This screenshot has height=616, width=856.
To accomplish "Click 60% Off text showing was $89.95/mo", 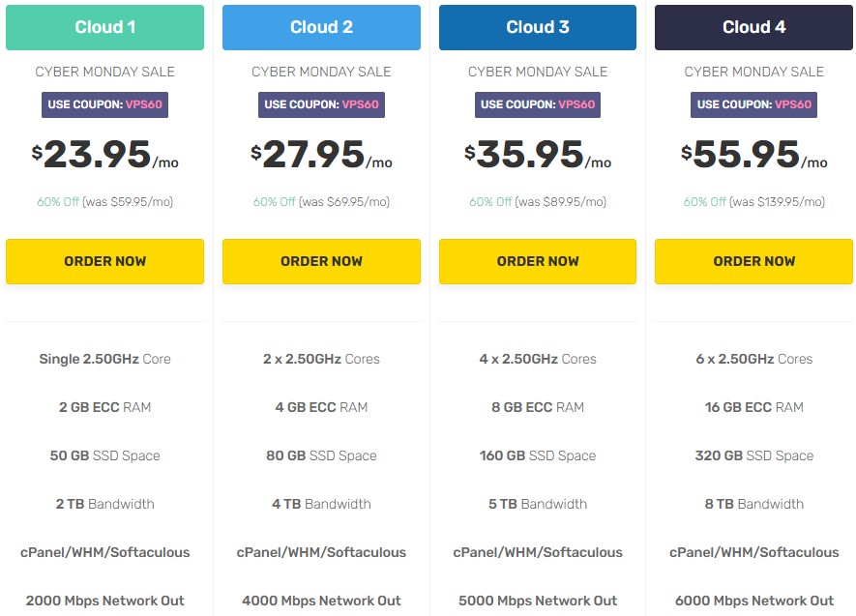I will pyautogui.click(x=490, y=202).
